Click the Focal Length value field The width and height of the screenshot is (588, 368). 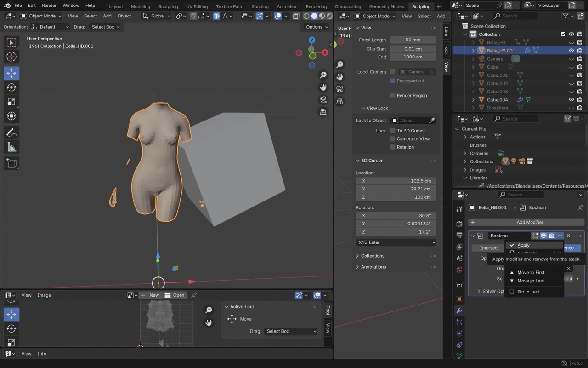coord(413,40)
